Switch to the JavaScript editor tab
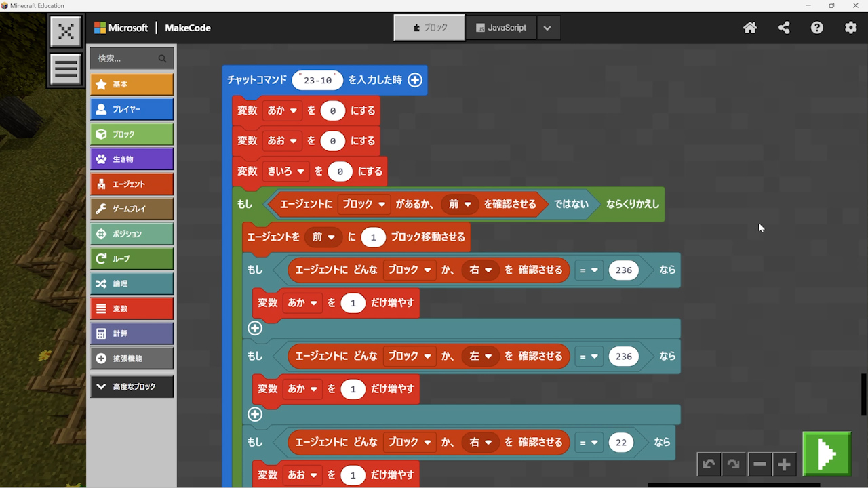The height and width of the screenshot is (488, 868). tap(501, 28)
